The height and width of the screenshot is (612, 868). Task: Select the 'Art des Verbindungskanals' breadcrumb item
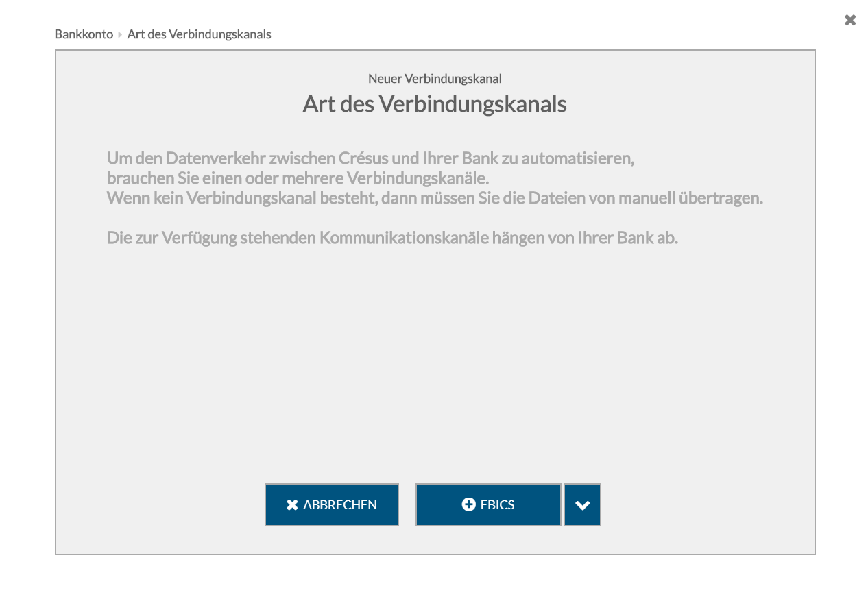coord(200,34)
